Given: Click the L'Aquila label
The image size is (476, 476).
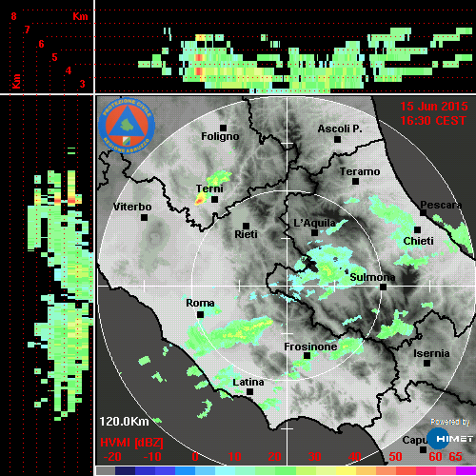Looking at the screenshot, I should point(314,223).
